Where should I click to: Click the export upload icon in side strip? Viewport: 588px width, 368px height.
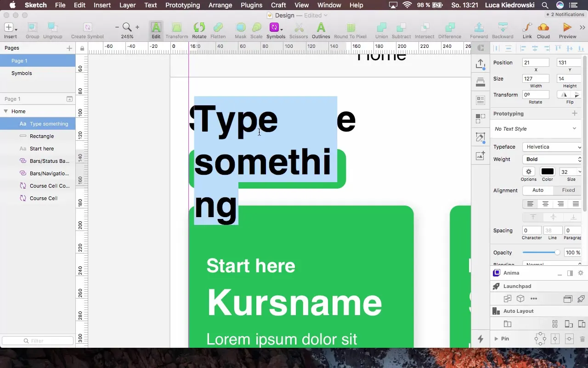tap(481, 64)
